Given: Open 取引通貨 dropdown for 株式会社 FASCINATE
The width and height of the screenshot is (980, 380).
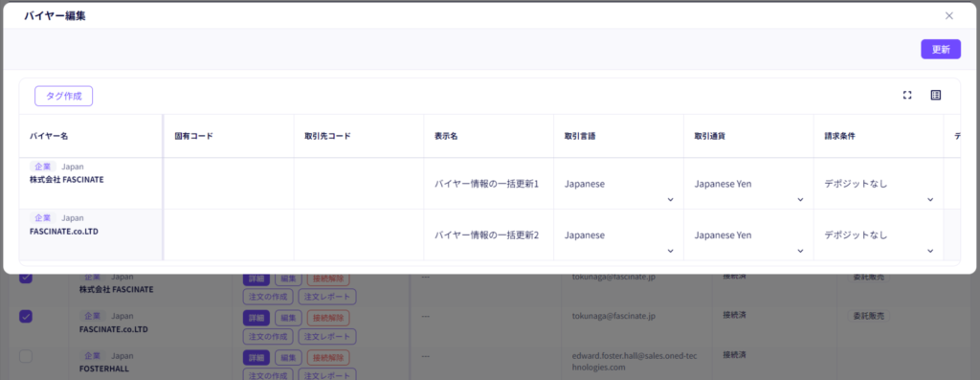Looking at the screenshot, I should [x=748, y=185].
